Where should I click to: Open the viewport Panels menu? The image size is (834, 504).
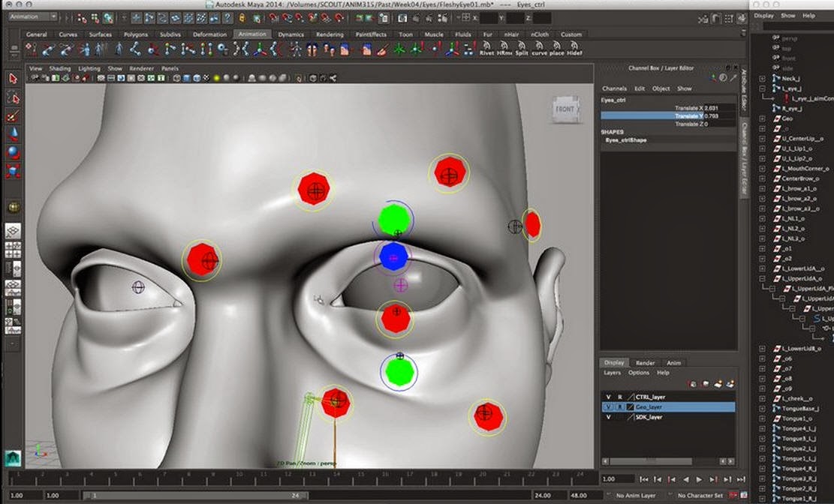(x=170, y=68)
